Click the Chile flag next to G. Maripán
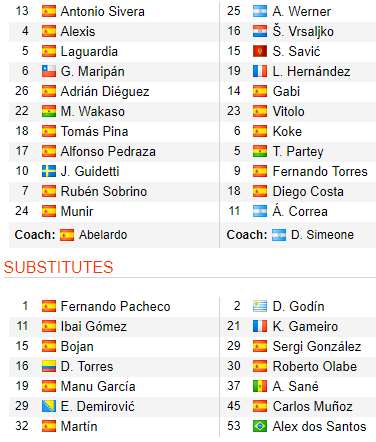Image resolution: width=376 pixels, height=442 pixels. pyautogui.click(x=49, y=71)
